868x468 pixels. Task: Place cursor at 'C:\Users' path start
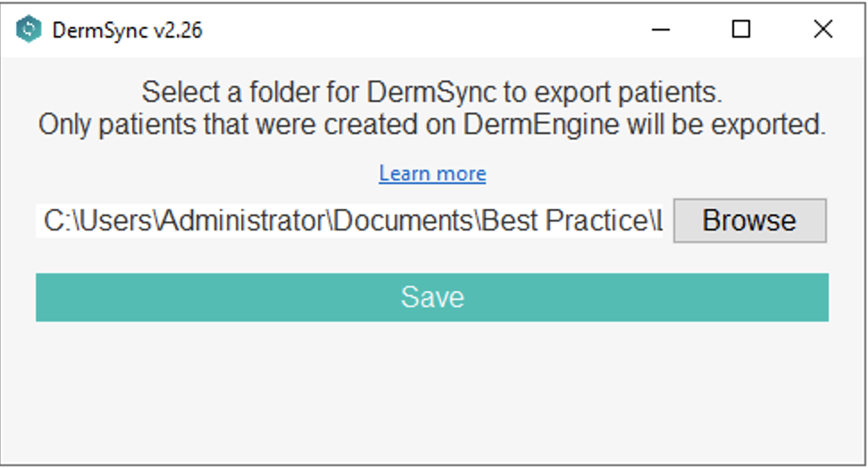point(46,221)
